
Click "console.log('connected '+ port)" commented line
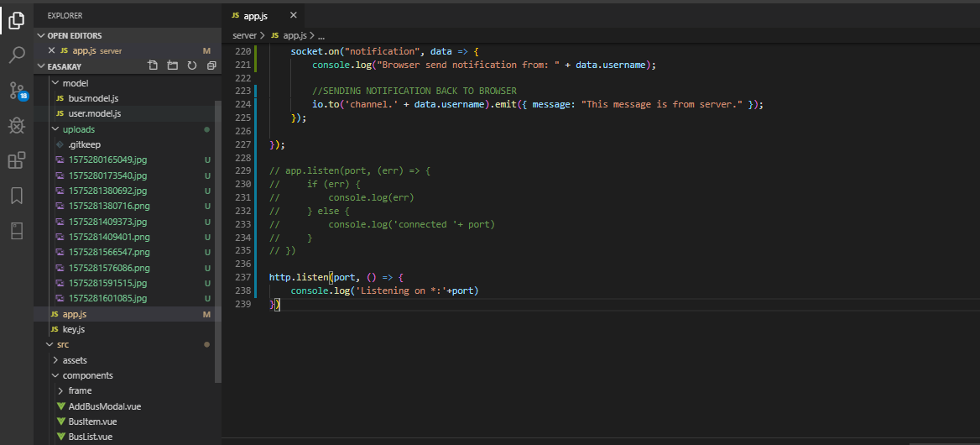tap(411, 223)
